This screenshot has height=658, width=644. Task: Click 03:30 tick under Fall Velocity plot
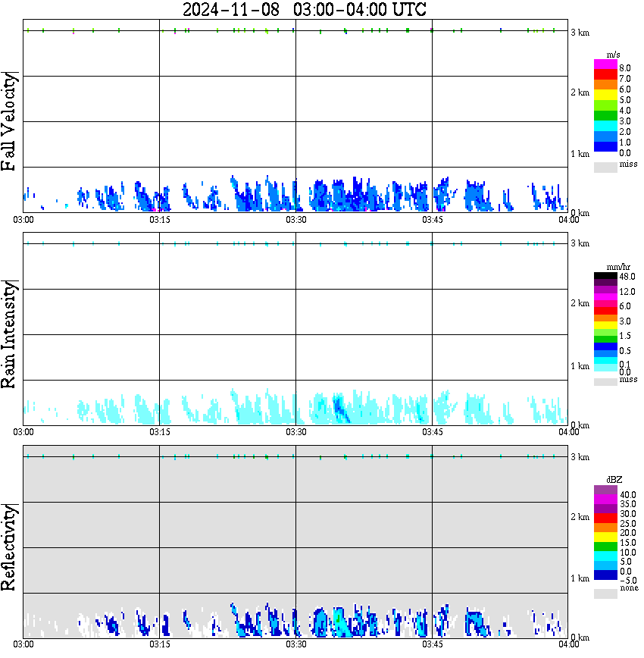pos(296,220)
